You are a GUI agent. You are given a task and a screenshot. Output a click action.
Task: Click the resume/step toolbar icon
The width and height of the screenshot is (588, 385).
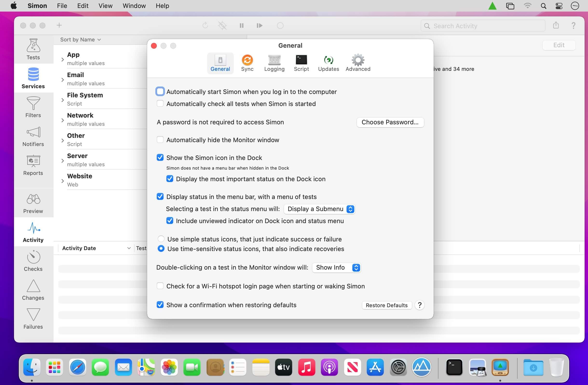(x=259, y=26)
